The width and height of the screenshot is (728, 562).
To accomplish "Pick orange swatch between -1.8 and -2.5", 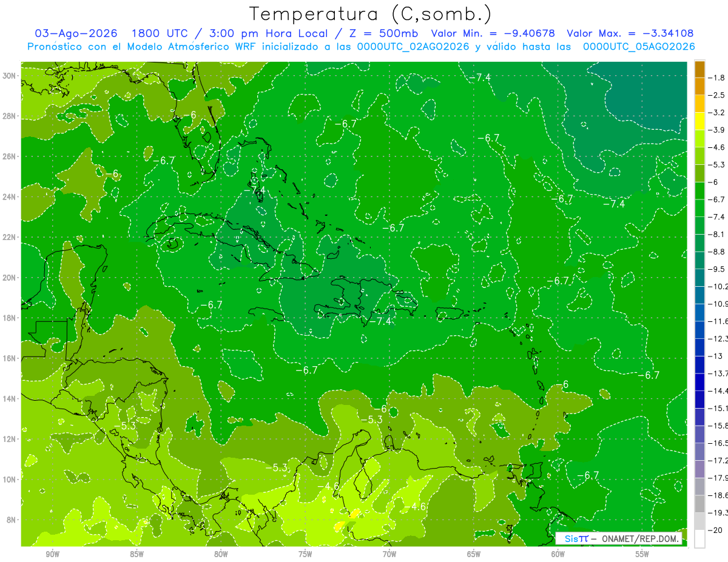I will 699,86.
